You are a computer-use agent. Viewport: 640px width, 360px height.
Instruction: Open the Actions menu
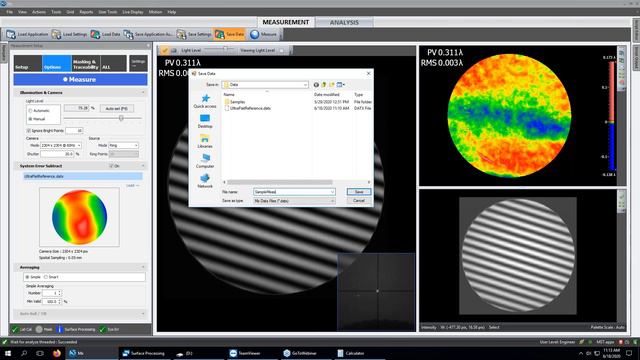tap(39, 12)
